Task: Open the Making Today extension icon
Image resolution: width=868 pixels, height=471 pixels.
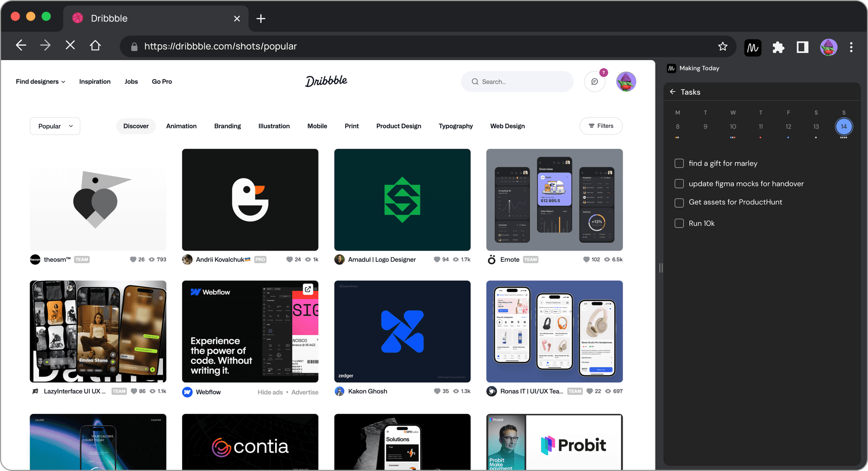Action: coord(753,47)
